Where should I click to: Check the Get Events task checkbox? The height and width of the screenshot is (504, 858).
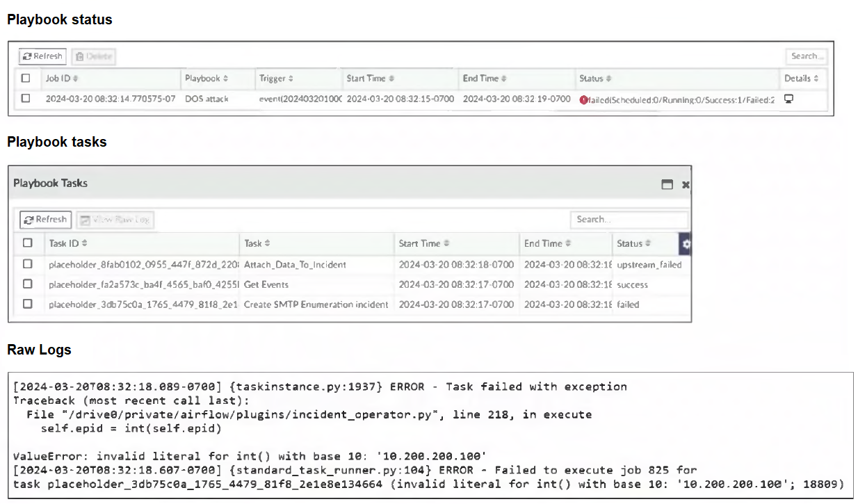click(28, 284)
